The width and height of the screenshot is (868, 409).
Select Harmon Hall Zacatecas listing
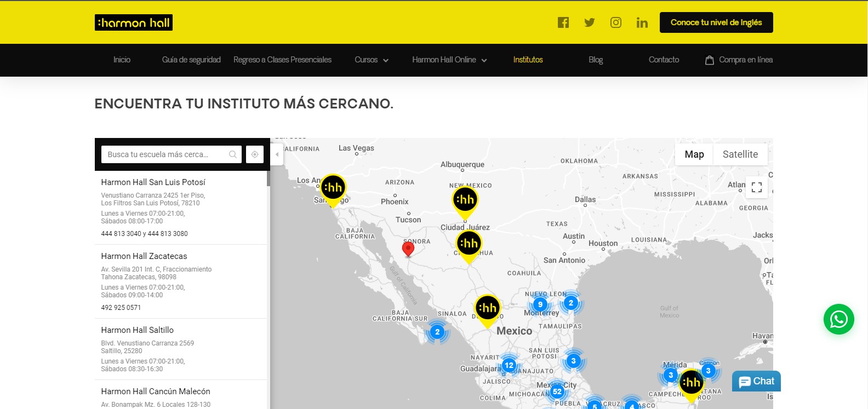point(144,256)
